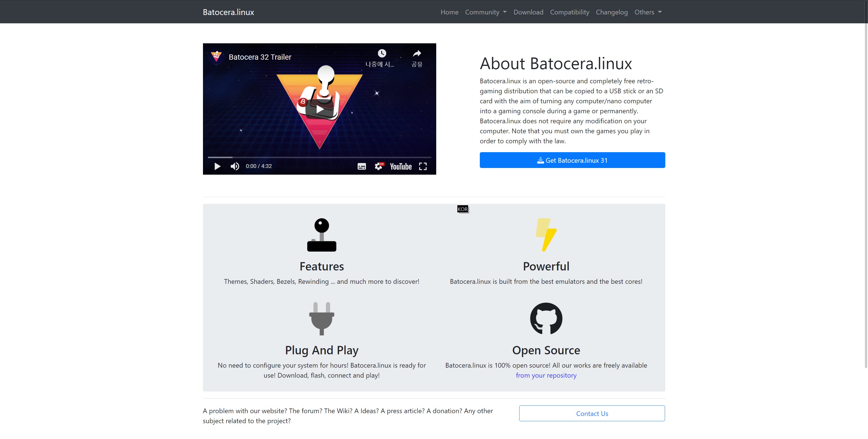The height and width of the screenshot is (439, 868).
Task: Open video settings gear icon
Action: tap(379, 166)
